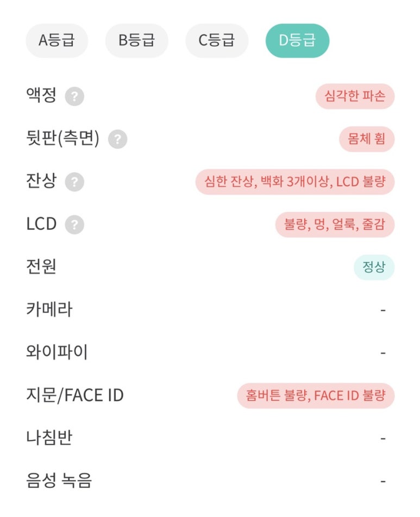Screen dimensions: 420x517
Task: Open help icon next to 액정
Action: pos(74,96)
